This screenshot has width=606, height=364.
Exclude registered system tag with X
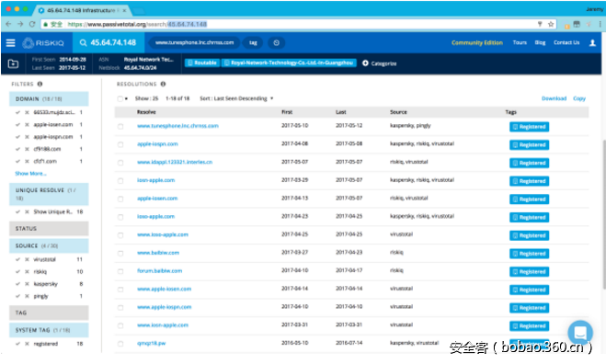pyautogui.click(x=27, y=344)
